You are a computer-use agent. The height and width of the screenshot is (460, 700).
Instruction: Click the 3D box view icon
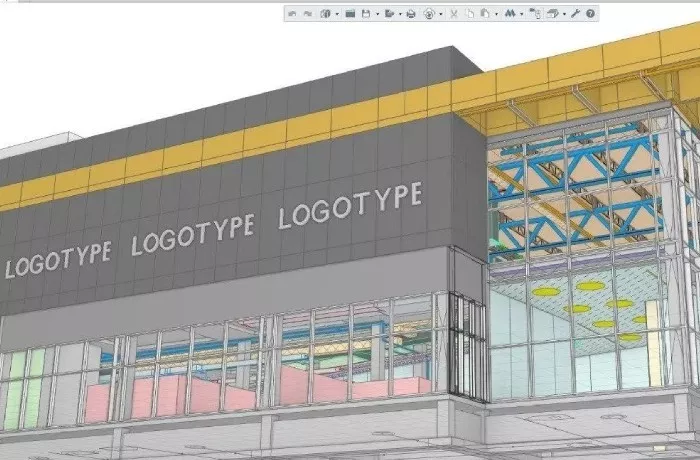tap(552, 14)
